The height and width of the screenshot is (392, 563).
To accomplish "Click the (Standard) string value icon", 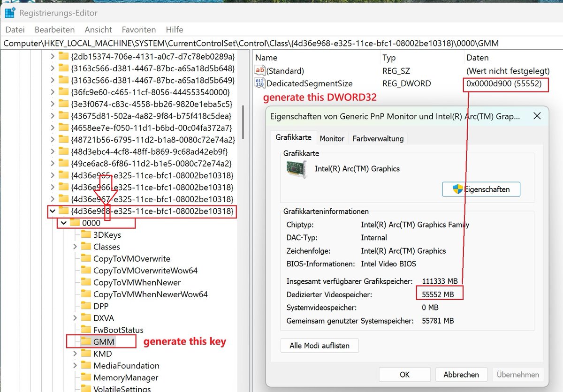I will 260,71.
